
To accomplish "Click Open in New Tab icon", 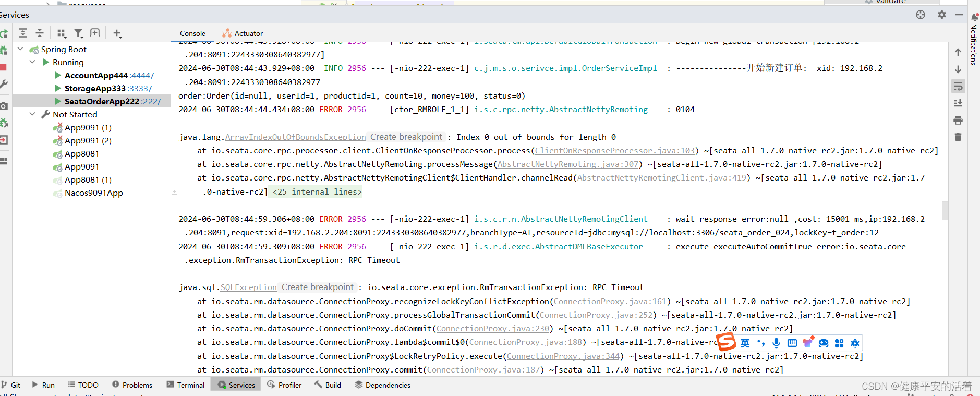I will [95, 33].
